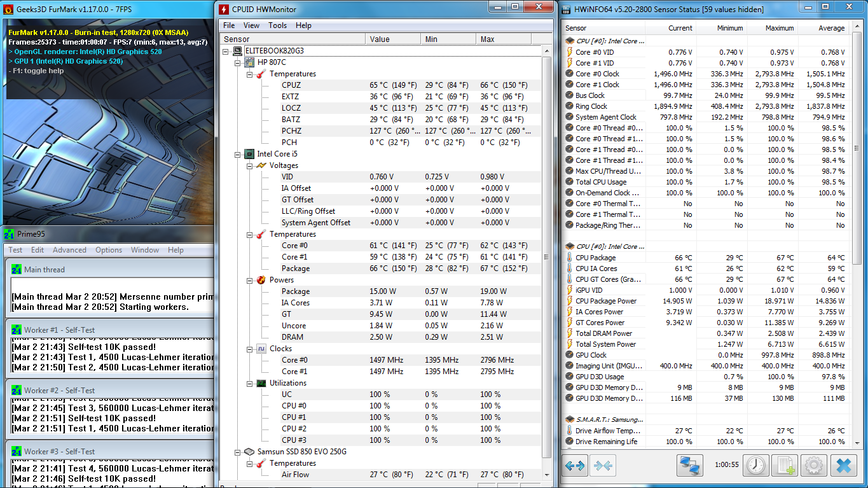
Task: Click the Value column header in HWMonitor
Action: [x=393, y=39]
